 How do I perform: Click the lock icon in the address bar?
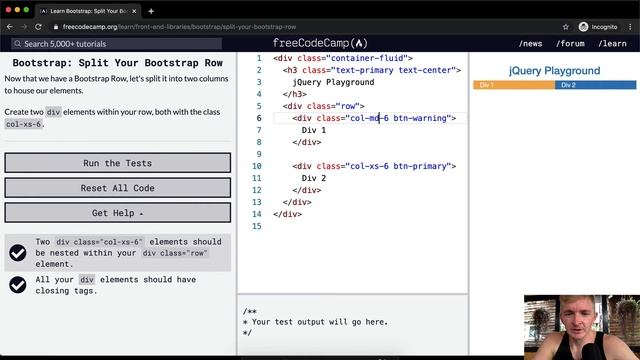coord(56,27)
